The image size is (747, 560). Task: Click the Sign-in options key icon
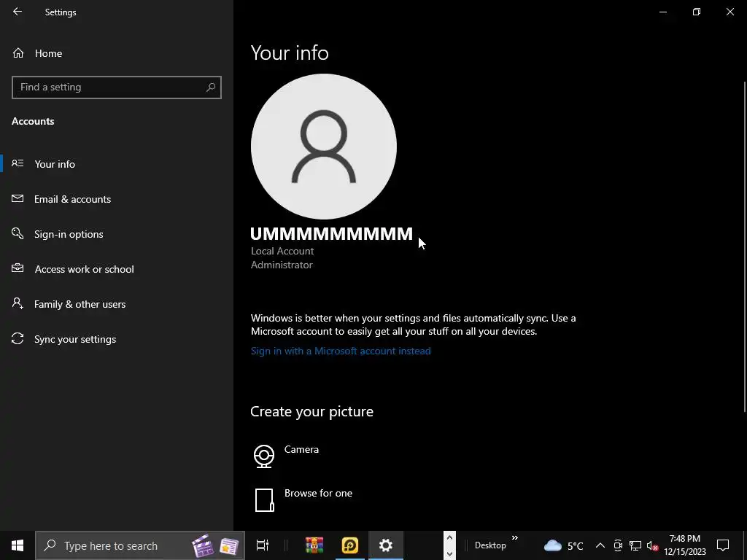coord(18,233)
